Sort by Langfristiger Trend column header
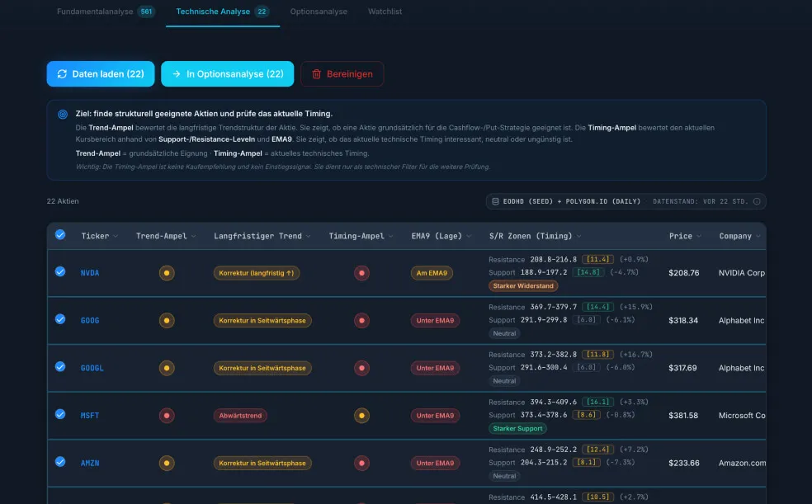 click(x=262, y=236)
